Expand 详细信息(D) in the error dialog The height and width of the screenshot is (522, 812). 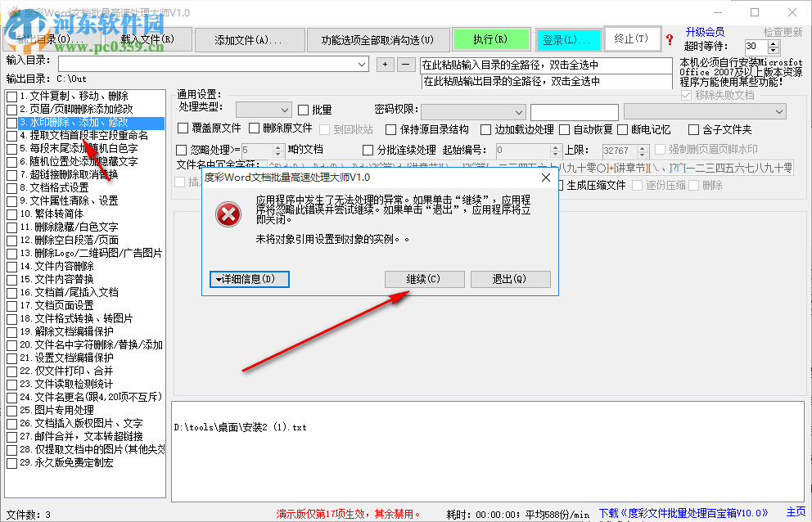[x=249, y=279]
